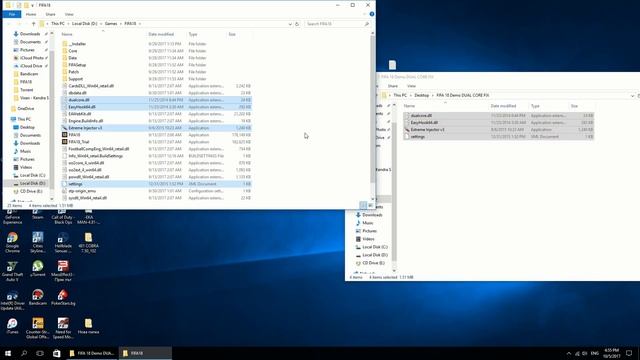Open the Share tab in FIFA18 window
The height and width of the screenshot is (360, 640).
pos(51,14)
